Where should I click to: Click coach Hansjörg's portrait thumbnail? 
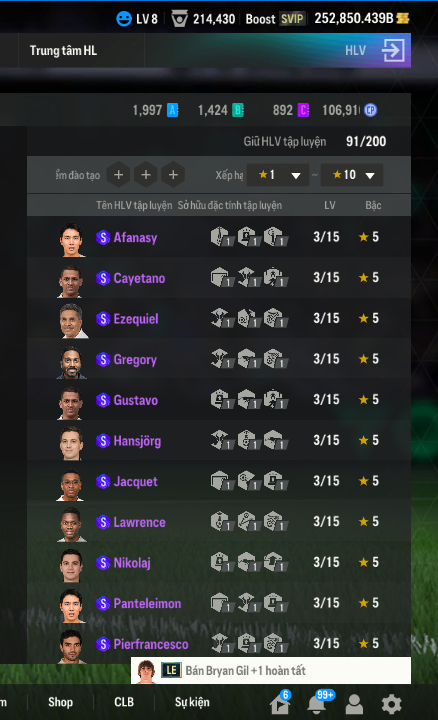(71, 443)
